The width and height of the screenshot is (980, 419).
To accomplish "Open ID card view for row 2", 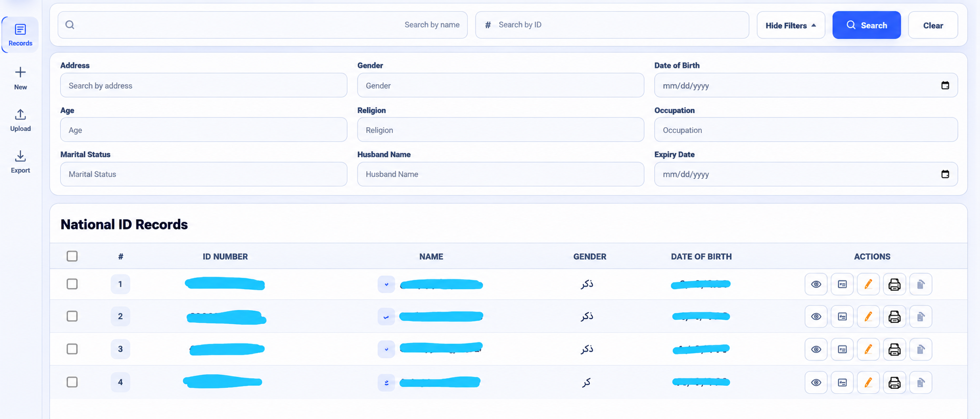I will tap(842, 317).
